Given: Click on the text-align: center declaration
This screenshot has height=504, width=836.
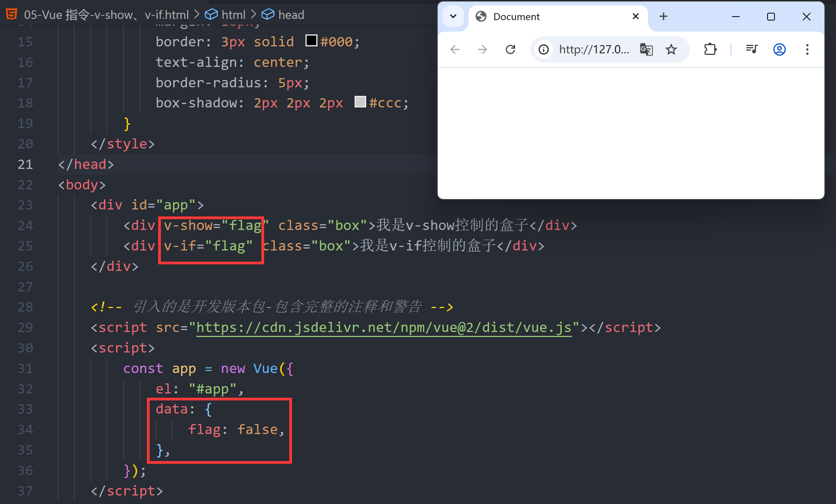Looking at the screenshot, I should [x=232, y=62].
